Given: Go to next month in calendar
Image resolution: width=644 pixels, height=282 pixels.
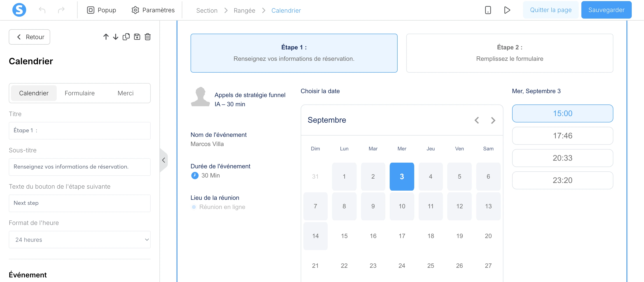Looking at the screenshot, I should (x=493, y=120).
